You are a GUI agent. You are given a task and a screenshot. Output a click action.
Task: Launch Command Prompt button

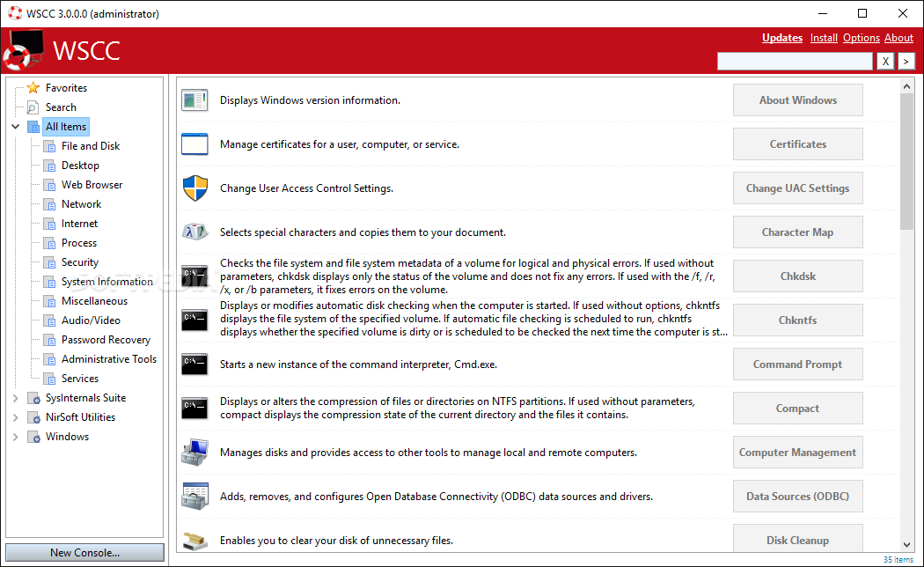[798, 364]
